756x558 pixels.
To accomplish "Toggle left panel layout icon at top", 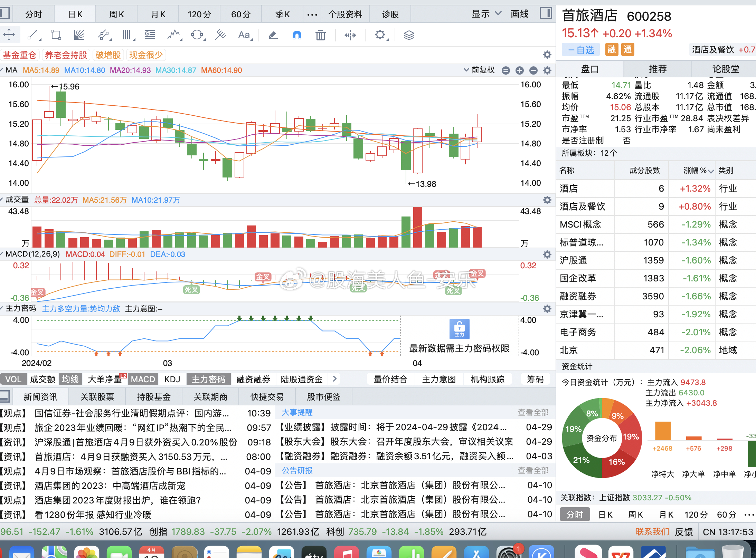I will point(5,14).
